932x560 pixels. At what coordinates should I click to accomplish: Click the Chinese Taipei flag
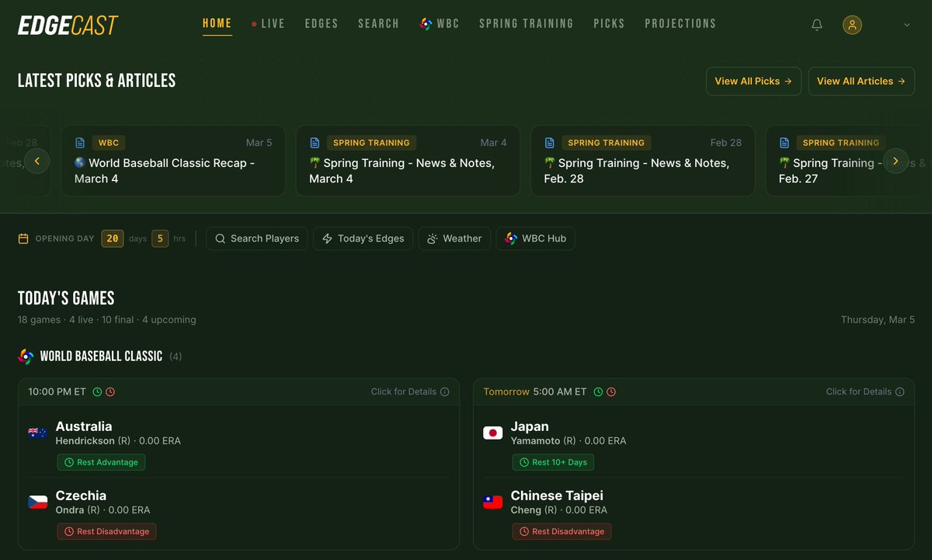click(x=492, y=502)
